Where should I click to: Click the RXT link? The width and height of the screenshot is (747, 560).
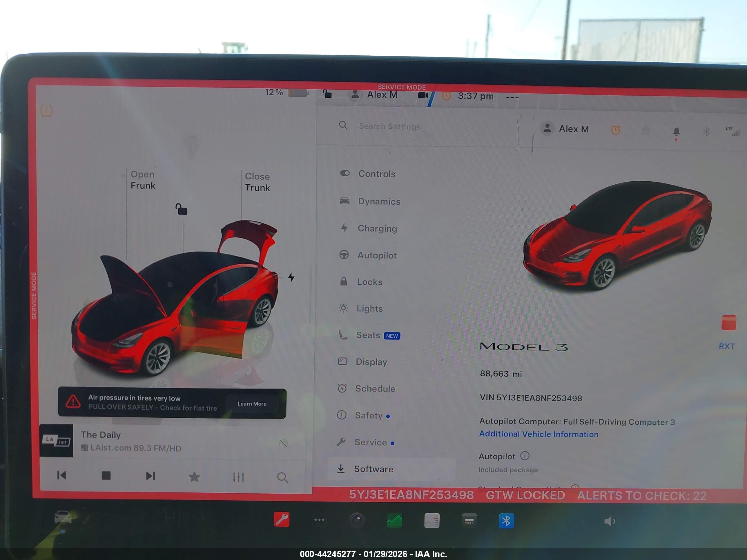point(726,346)
